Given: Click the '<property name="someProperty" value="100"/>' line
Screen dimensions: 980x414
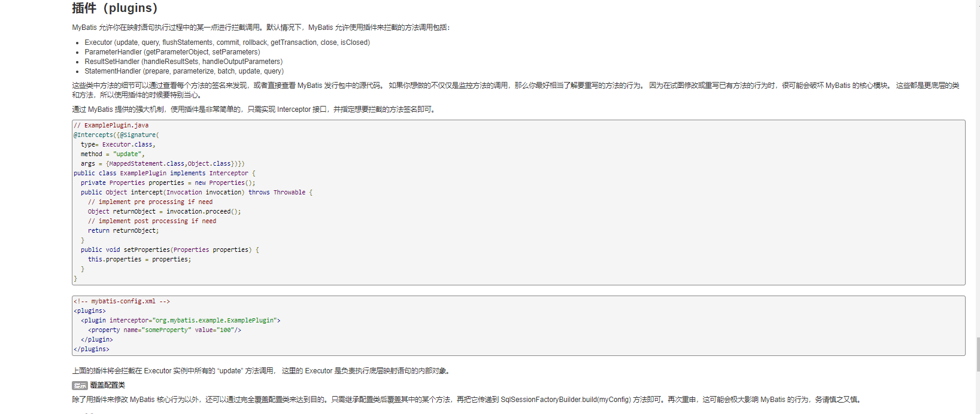Looking at the screenshot, I should 165,330.
